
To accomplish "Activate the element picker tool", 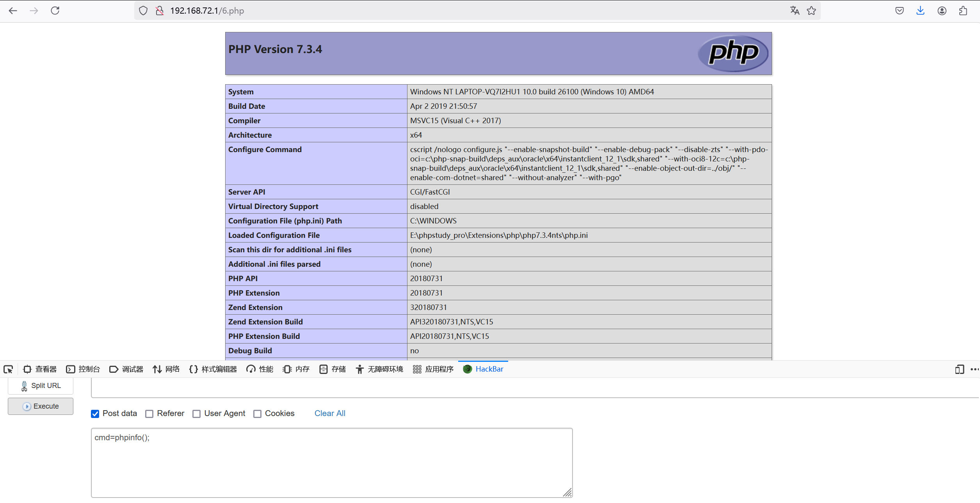I will click(8, 369).
